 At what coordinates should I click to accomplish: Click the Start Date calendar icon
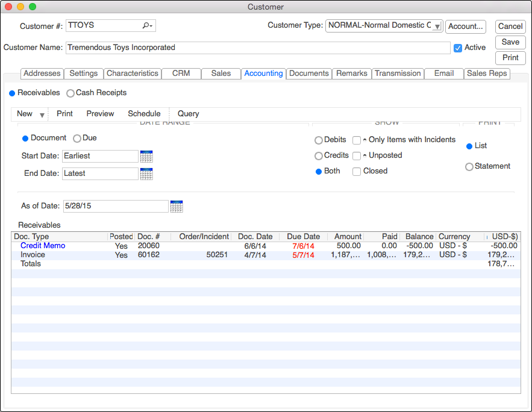coord(146,157)
